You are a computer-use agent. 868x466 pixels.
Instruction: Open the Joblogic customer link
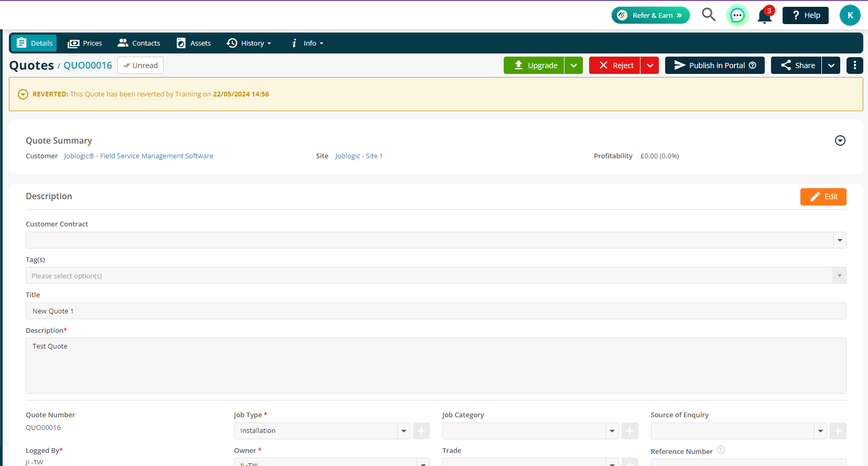click(x=138, y=156)
